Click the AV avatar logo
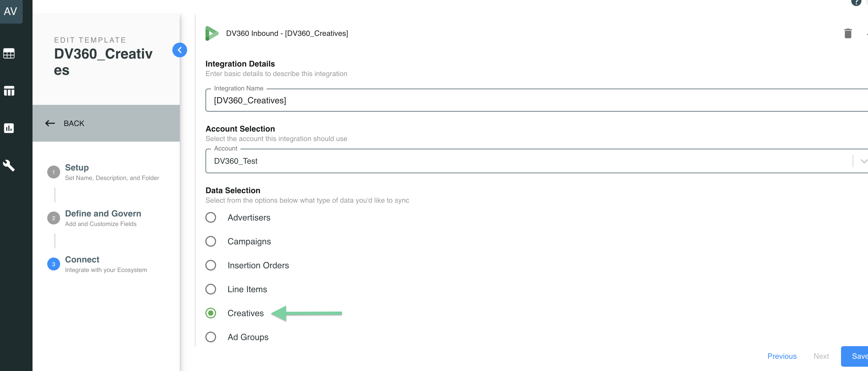The height and width of the screenshot is (371, 868). tap(11, 11)
